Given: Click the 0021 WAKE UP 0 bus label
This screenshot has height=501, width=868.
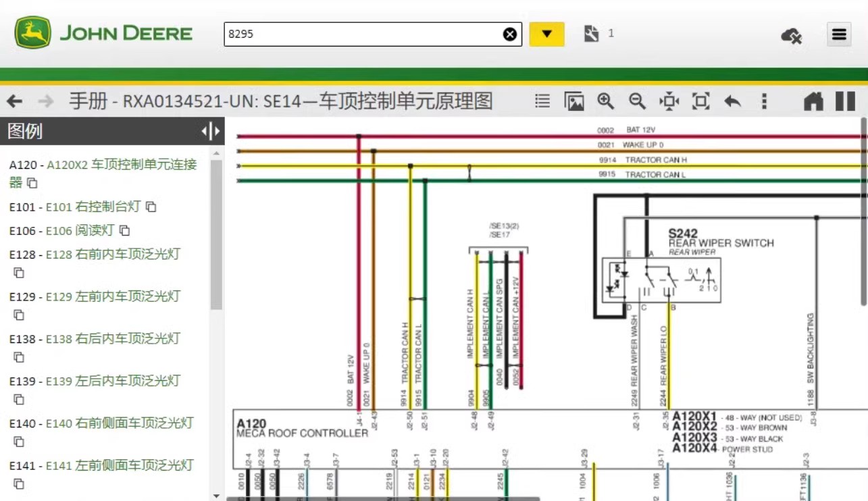Looking at the screenshot, I should click(x=630, y=145).
